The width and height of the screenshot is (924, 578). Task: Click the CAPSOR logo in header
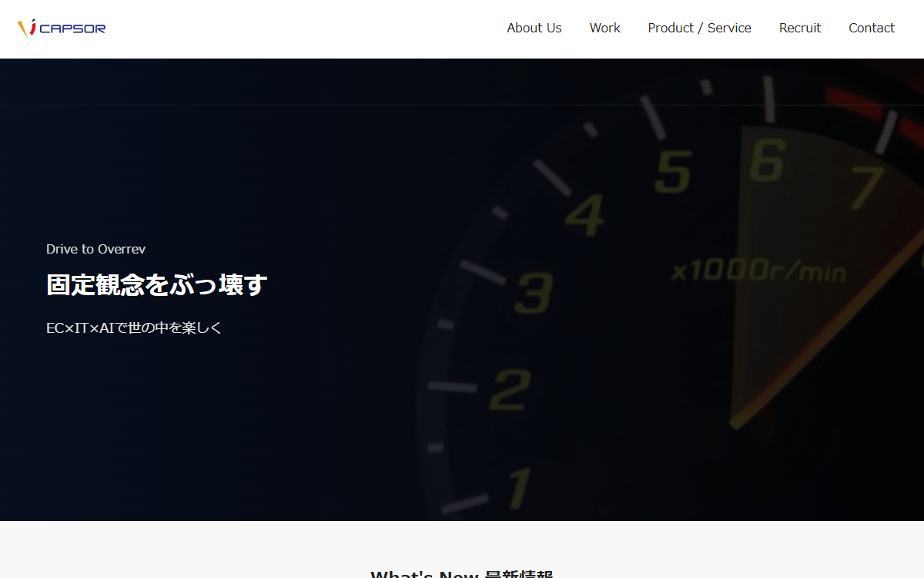point(62,29)
